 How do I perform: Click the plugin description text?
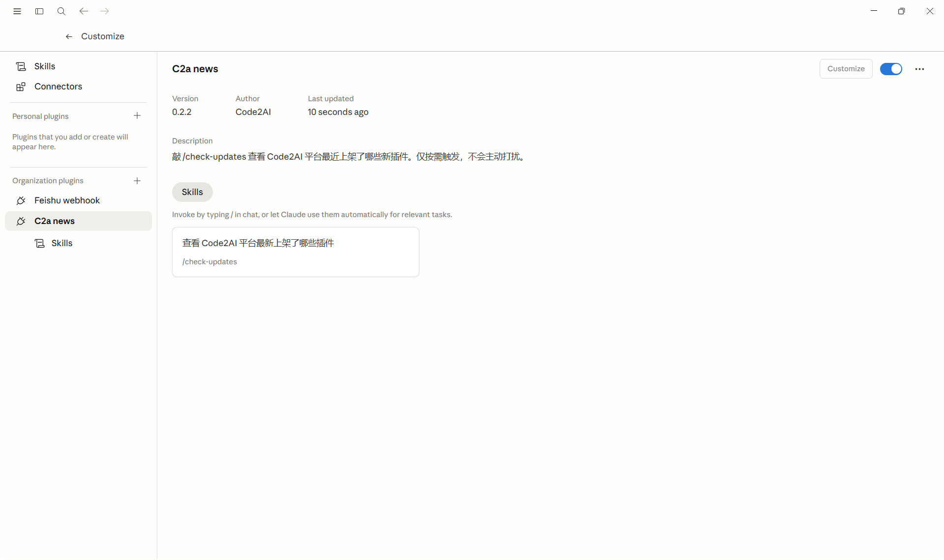pyautogui.click(x=349, y=157)
